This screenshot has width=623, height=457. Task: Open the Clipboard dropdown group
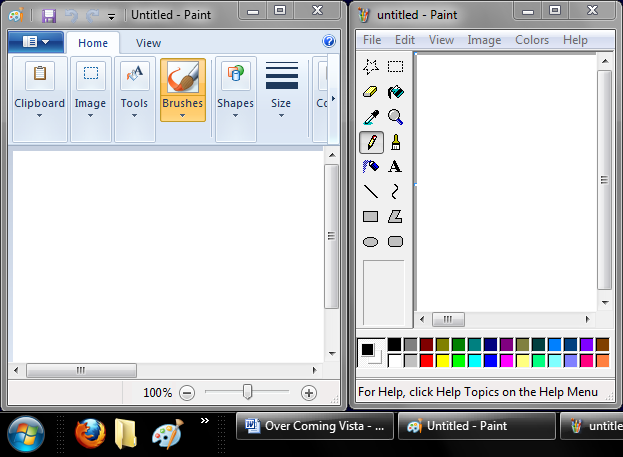pos(39,114)
